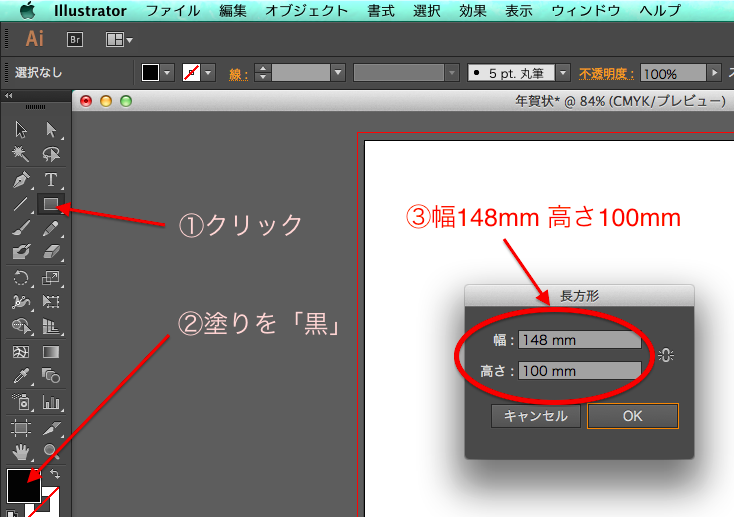734x517 pixels.
Task: Open the ウィンドウ menu
Action: [x=586, y=11]
